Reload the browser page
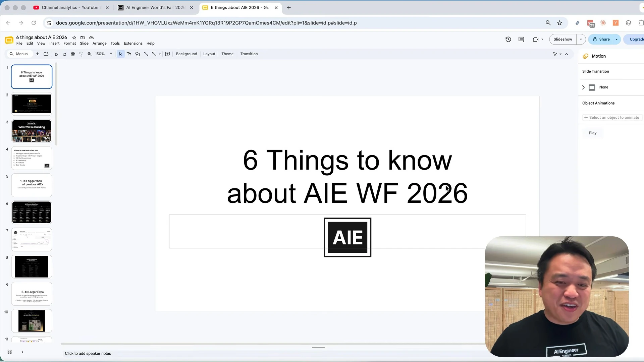This screenshot has height=362, width=644. (34, 23)
